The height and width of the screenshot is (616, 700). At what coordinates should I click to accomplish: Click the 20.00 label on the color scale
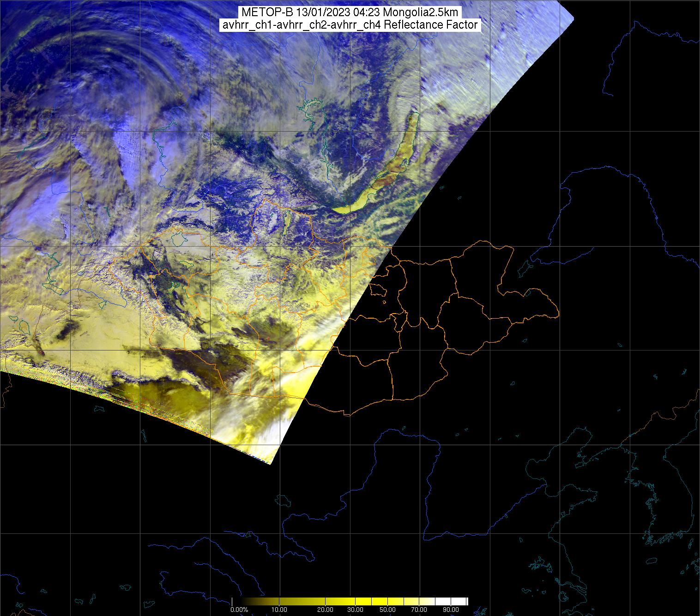pyautogui.click(x=325, y=610)
